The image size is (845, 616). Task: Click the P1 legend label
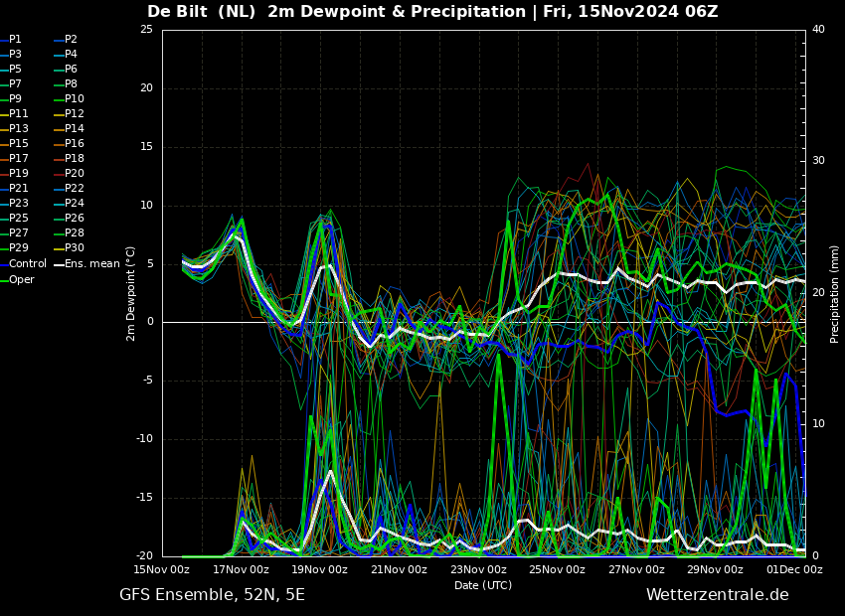(x=15, y=40)
